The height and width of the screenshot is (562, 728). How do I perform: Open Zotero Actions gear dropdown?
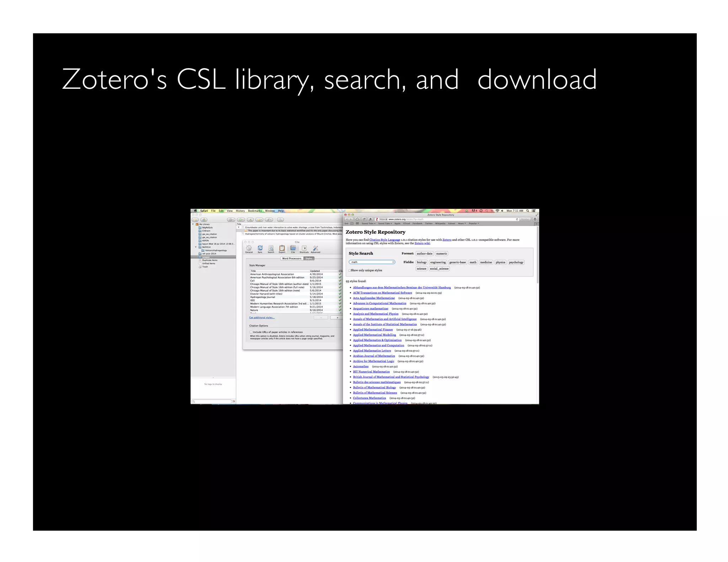(x=231, y=220)
